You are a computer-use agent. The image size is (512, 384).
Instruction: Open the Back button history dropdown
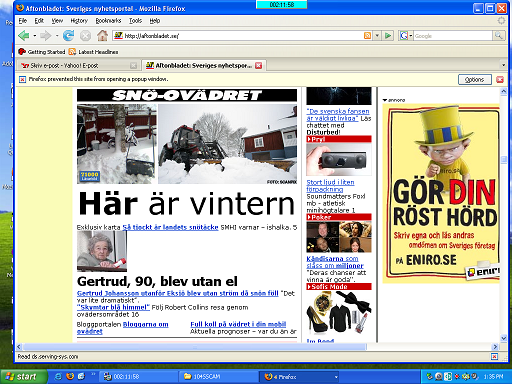[34, 36]
